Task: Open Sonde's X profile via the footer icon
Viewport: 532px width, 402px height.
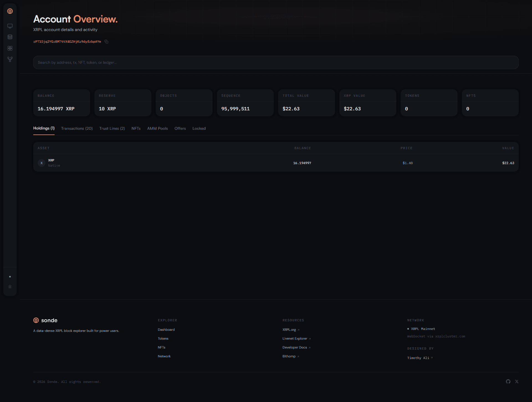Action: coord(517,381)
